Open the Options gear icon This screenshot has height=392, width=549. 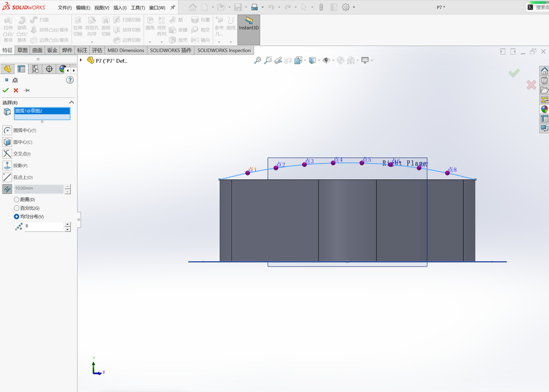pos(346,7)
